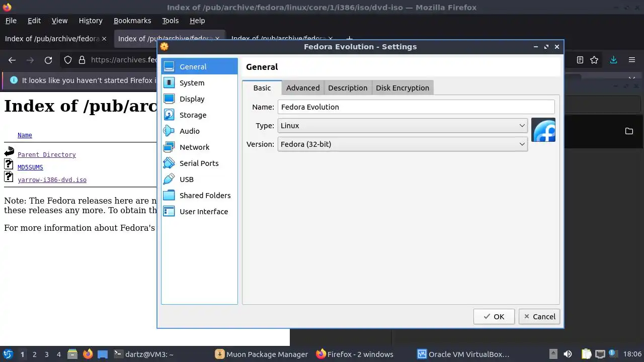Open the folder icon in the dark panel
This screenshot has height=362, width=644.
629,131
